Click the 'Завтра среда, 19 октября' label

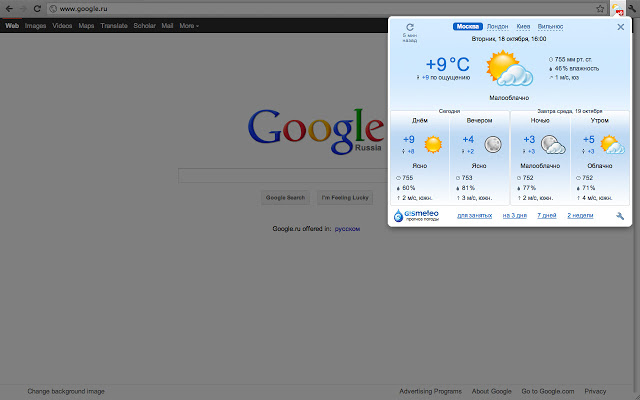click(570, 111)
